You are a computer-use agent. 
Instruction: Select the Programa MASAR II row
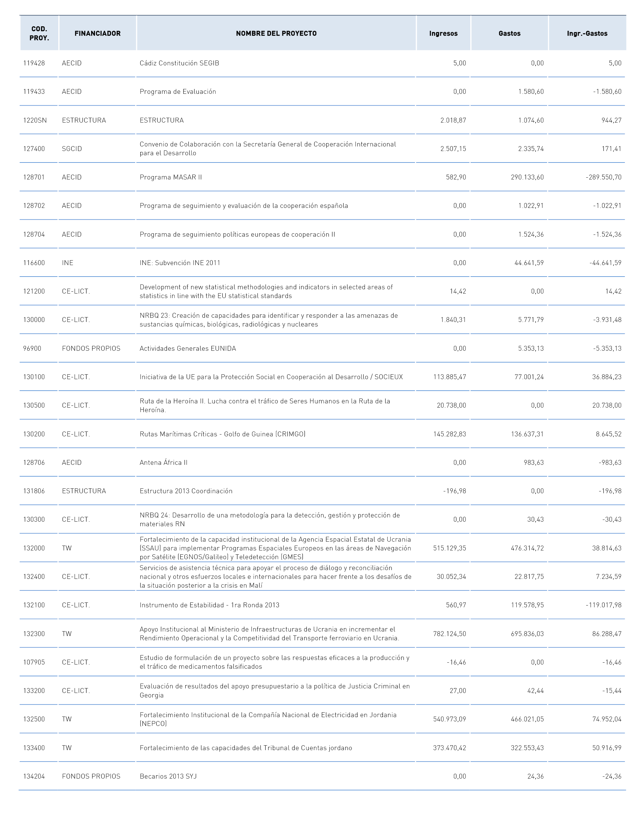coord(322,177)
